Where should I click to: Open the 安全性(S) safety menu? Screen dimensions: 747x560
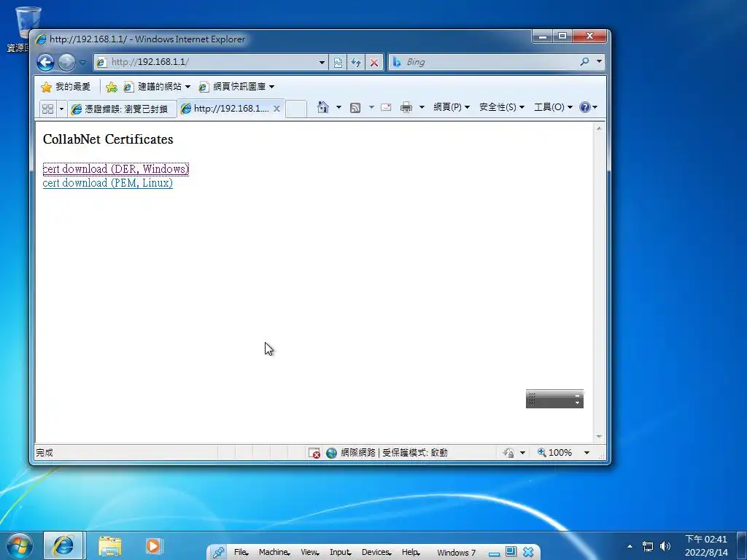502,107
